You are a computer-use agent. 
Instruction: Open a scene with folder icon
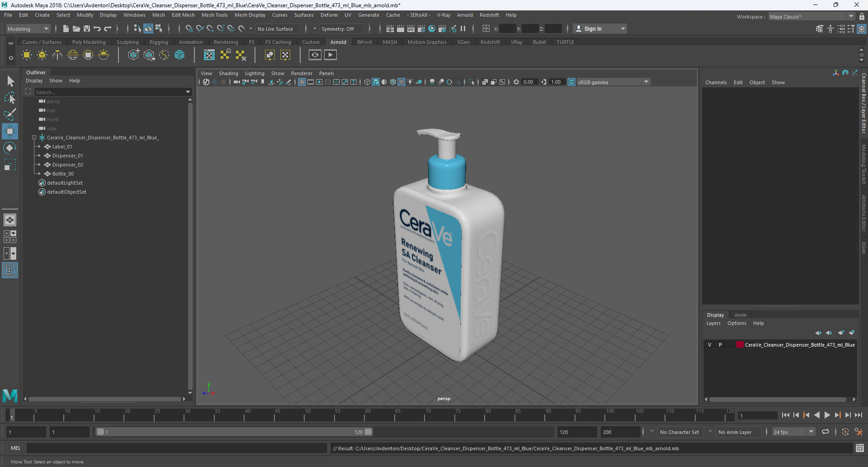76,29
